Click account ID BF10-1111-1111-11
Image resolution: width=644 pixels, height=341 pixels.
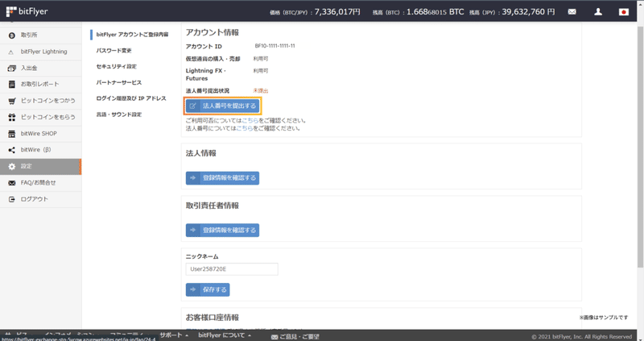tap(275, 46)
